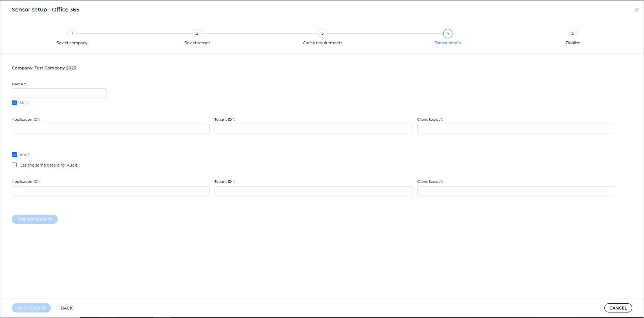The image size is (644, 318).
Task: Enable Use the same details for Audit
Action: 14,165
